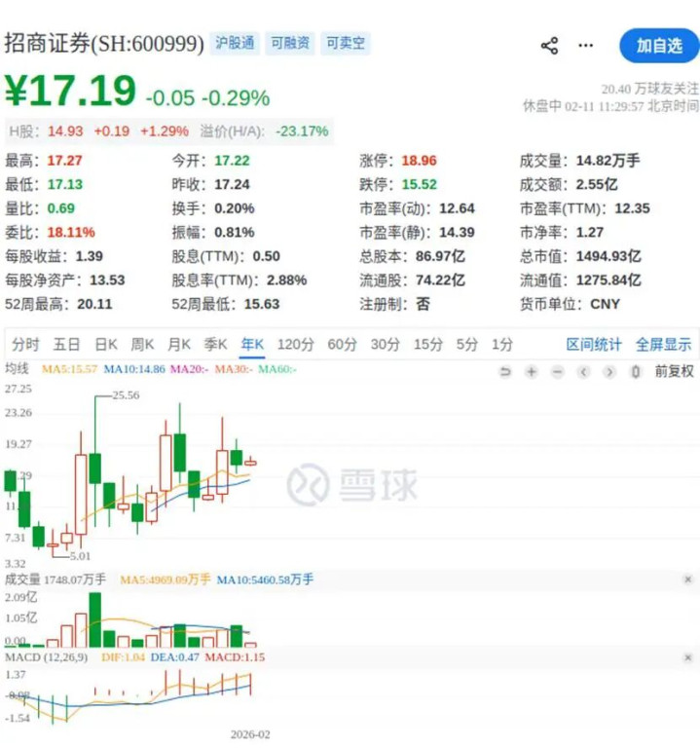Close the MACD indicator panel
This screenshot has height=748, width=700.
687,657
